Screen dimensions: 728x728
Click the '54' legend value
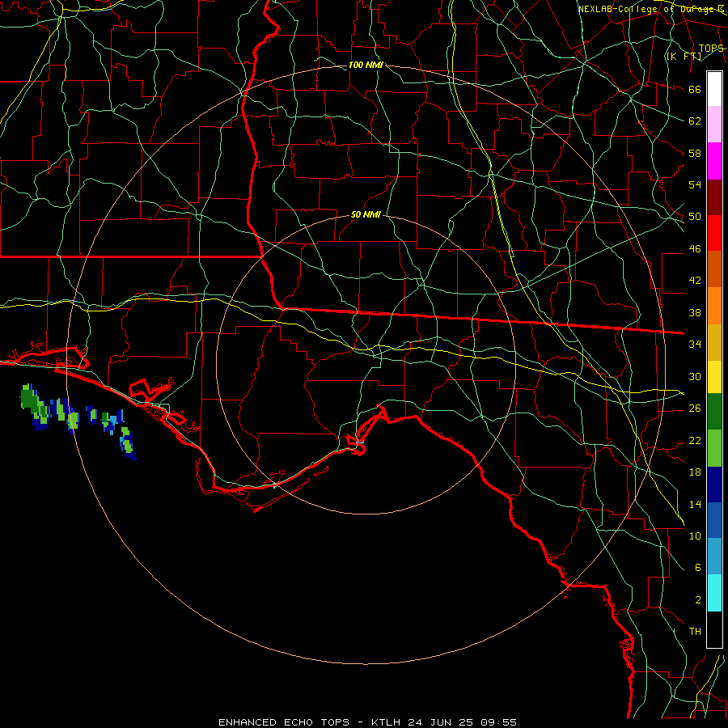click(695, 184)
